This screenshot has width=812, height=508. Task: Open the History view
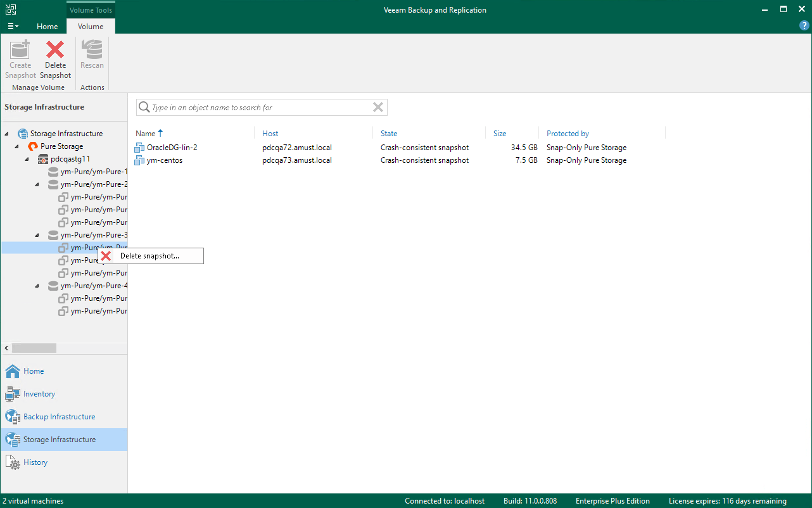(34, 462)
